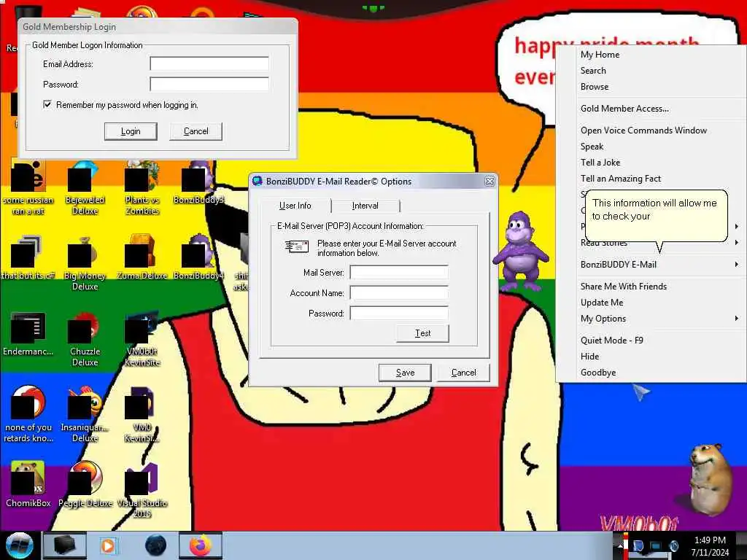Screen dimensions: 747x560
Task: Launch Firefox from the taskbar
Action: 201,545
